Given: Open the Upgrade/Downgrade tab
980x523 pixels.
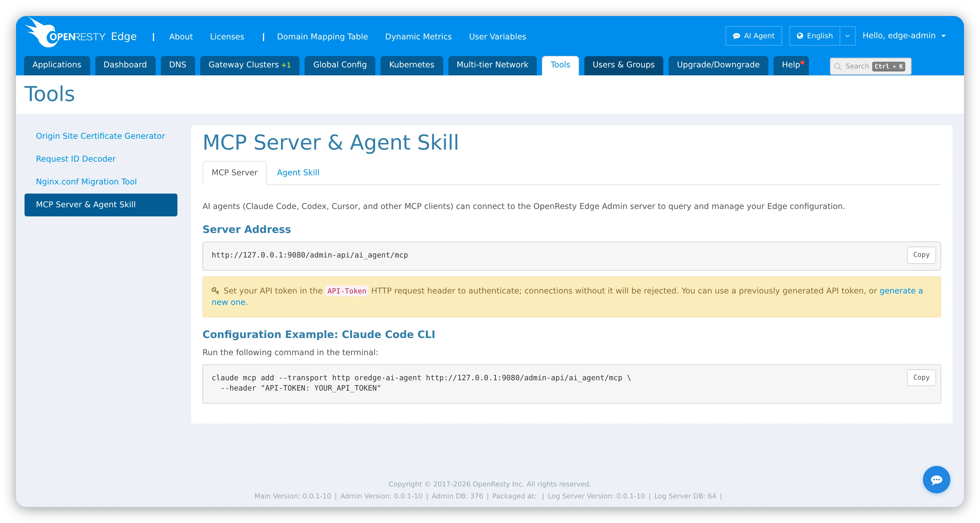Looking at the screenshot, I should (718, 65).
